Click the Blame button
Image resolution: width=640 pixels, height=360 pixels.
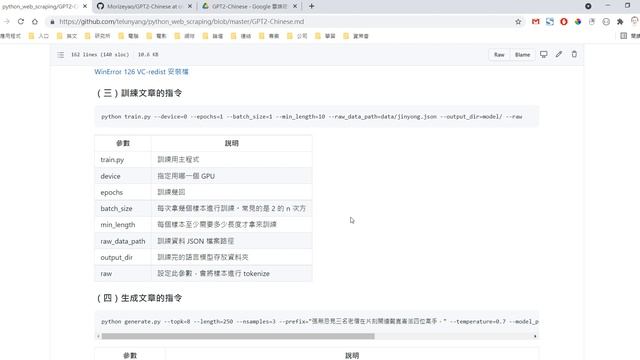522,54
